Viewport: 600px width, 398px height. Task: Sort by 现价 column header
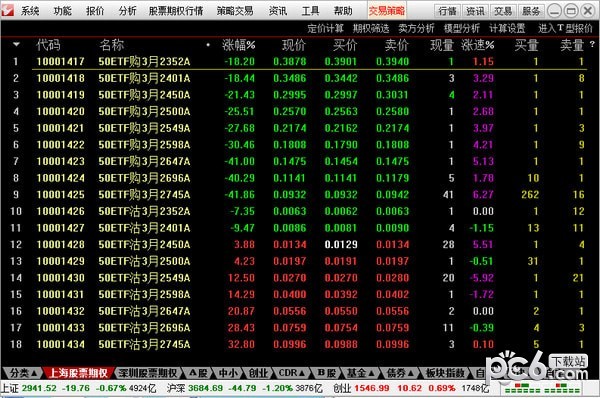(x=294, y=45)
